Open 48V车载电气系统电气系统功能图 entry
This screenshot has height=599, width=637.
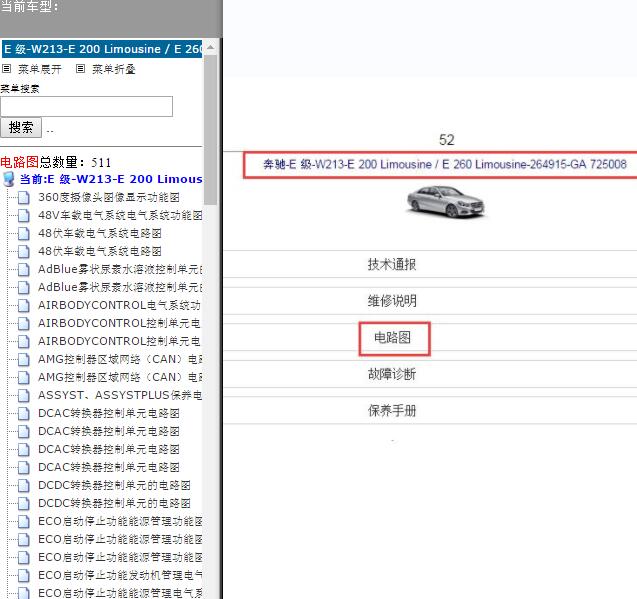(x=120, y=215)
